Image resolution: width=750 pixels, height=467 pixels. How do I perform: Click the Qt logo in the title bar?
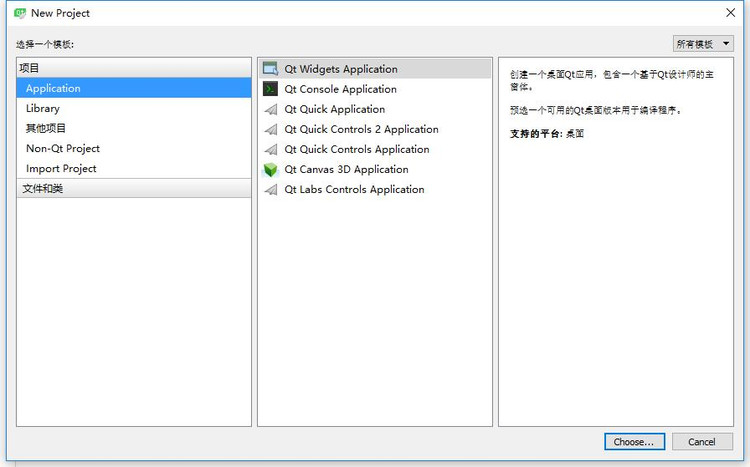(x=20, y=13)
